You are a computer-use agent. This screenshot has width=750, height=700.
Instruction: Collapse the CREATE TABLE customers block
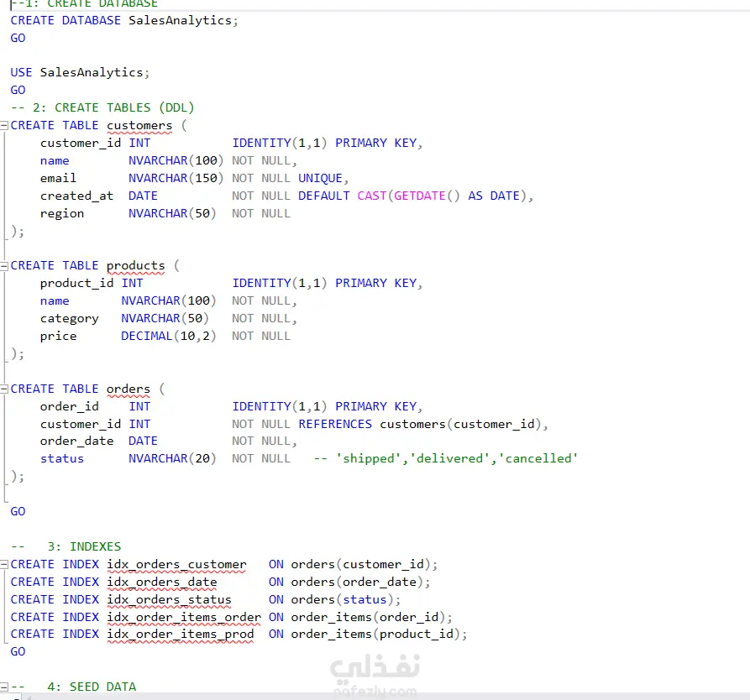[4, 125]
